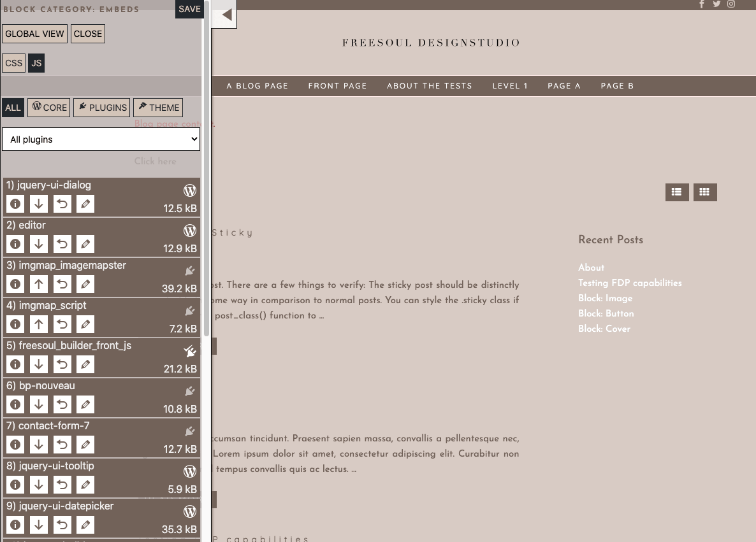Open FRONT PAGE menu item
The width and height of the screenshot is (756, 542).
[x=337, y=86]
